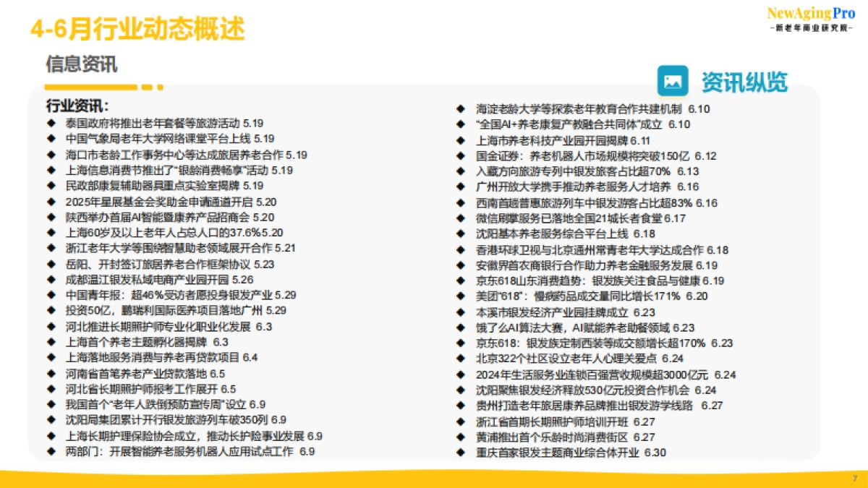Click the diamond bullet before 重庆首家银发主题商业综合体

click(460, 453)
